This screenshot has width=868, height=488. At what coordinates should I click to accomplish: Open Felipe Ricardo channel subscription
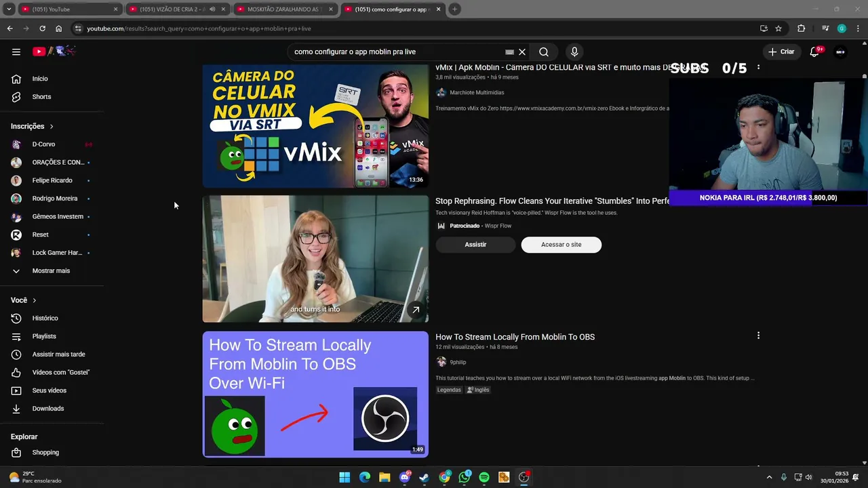(x=52, y=180)
